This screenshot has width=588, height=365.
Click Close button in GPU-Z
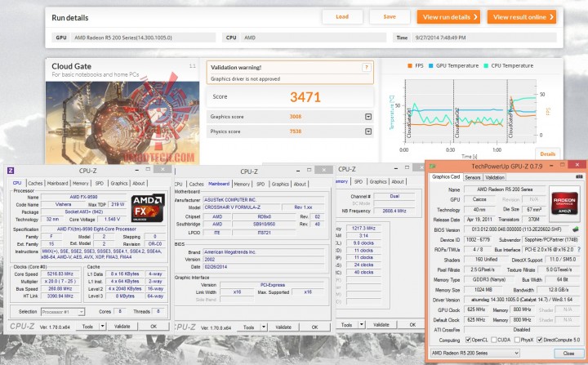point(568,353)
